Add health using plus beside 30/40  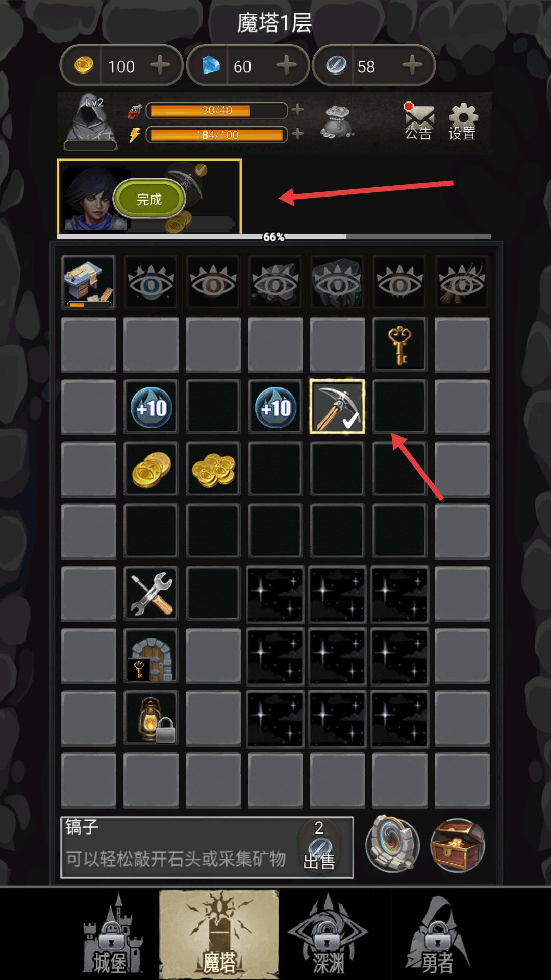click(x=297, y=110)
